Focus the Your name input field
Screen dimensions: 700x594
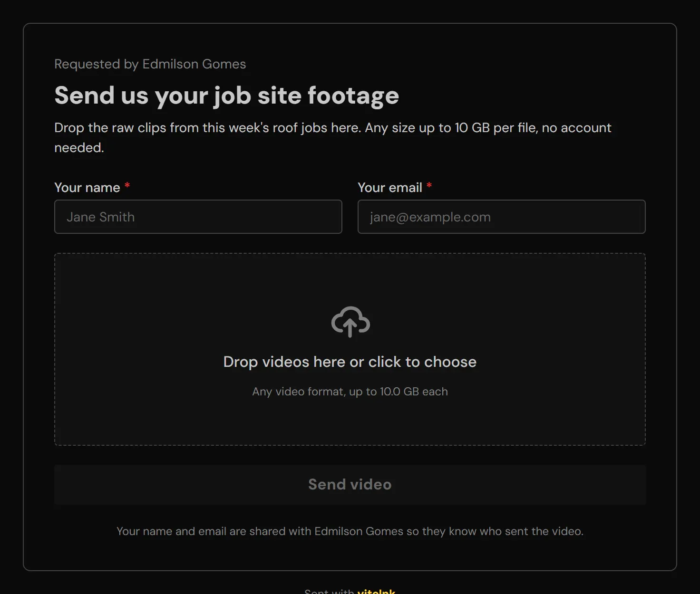coord(198,217)
